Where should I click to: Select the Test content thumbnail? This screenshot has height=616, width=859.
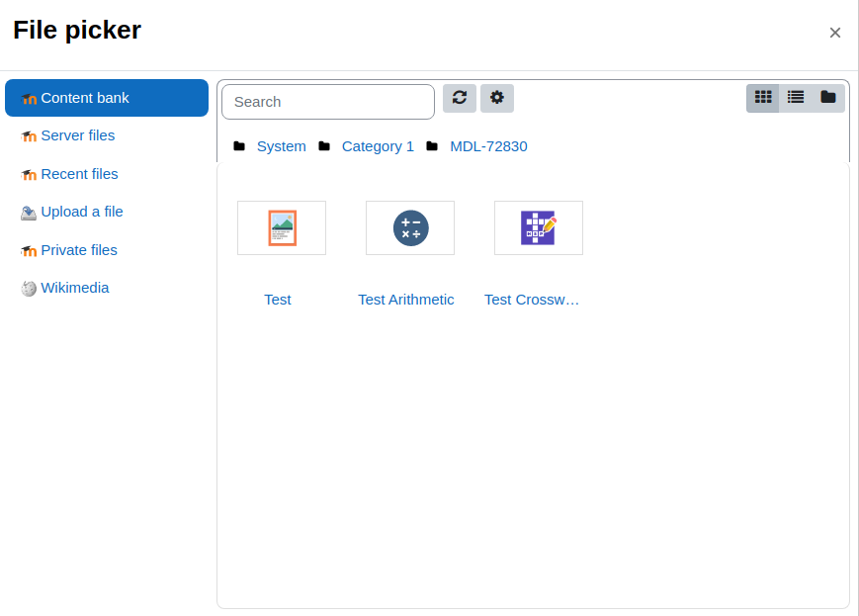coord(282,228)
